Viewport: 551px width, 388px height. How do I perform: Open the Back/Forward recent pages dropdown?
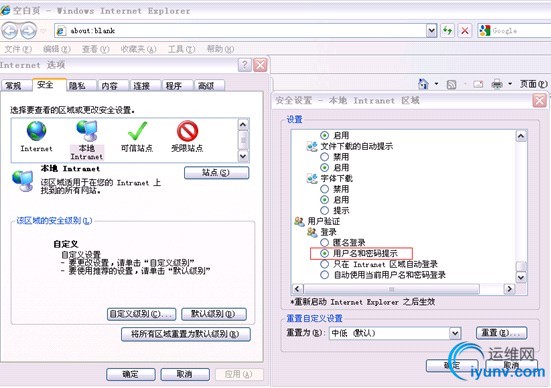tap(43, 31)
